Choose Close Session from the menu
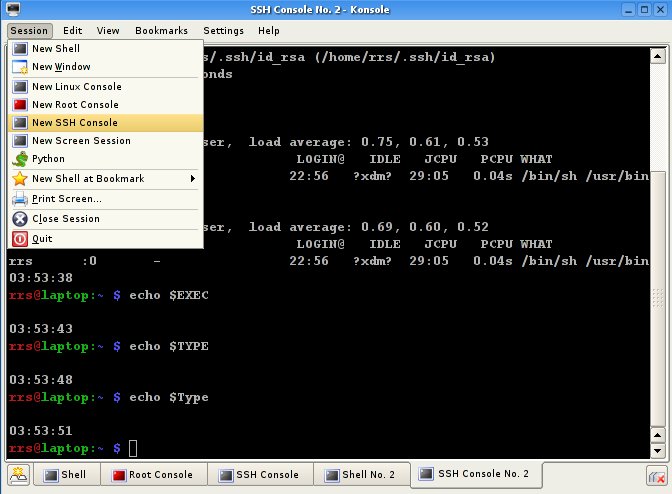This screenshot has width=672, height=494. pos(105,219)
